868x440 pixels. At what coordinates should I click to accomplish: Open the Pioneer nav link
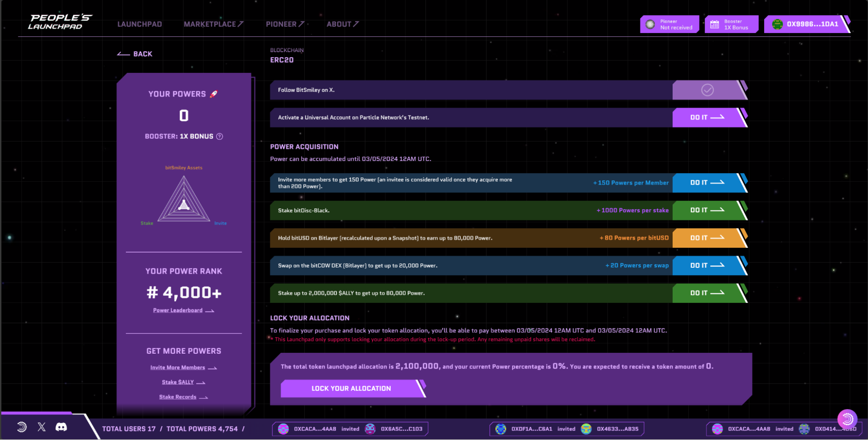pyautogui.click(x=285, y=24)
